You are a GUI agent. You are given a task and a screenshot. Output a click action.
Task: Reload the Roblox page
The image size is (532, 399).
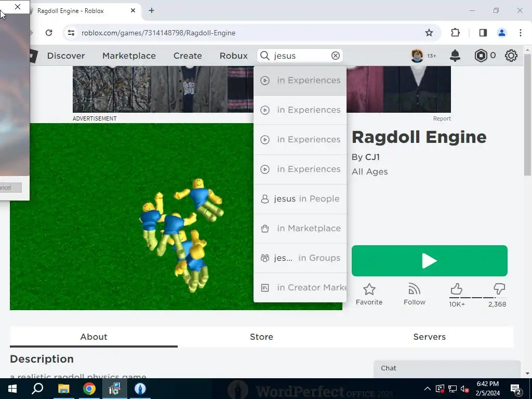tap(49, 33)
